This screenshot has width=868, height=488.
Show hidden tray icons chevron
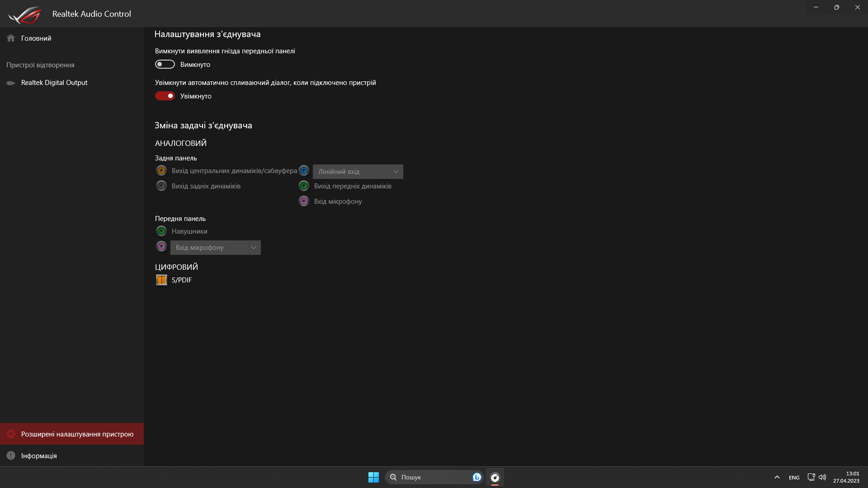(777, 477)
